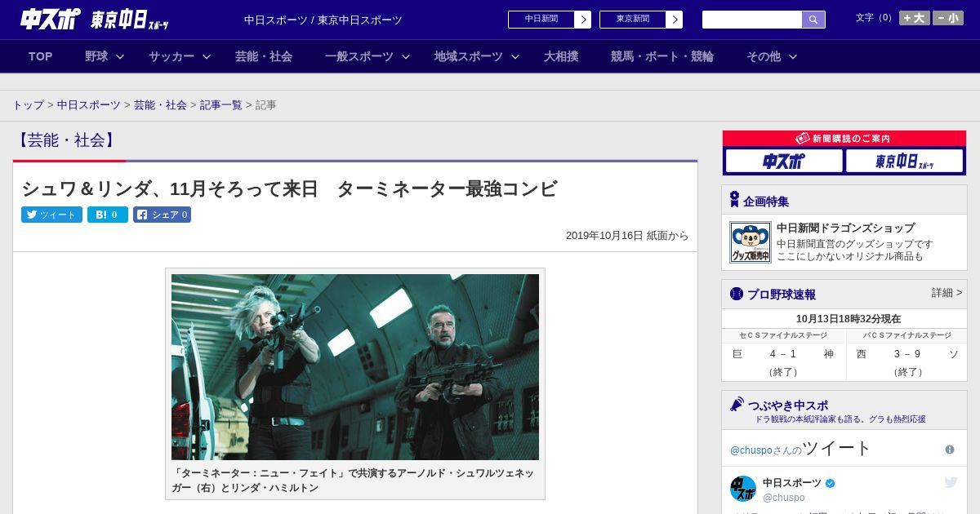Image resolution: width=980 pixels, height=514 pixels.
Task: Open Dragons shop goods thumbnail
Action: 751,242
